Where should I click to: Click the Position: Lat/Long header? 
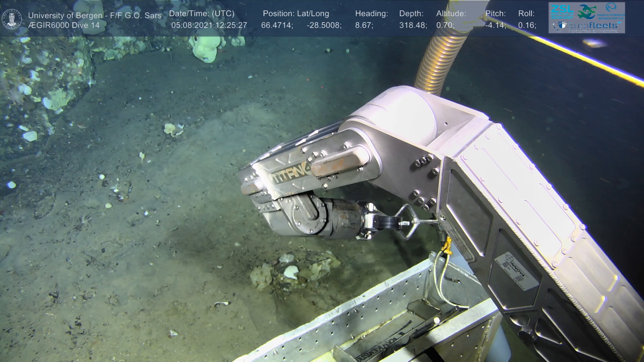[296, 14]
